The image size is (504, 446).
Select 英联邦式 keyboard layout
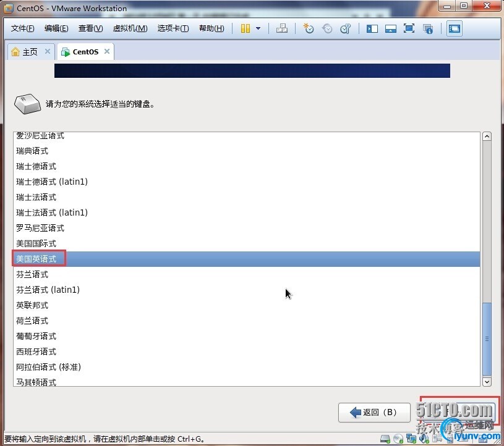tap(247, 305)
